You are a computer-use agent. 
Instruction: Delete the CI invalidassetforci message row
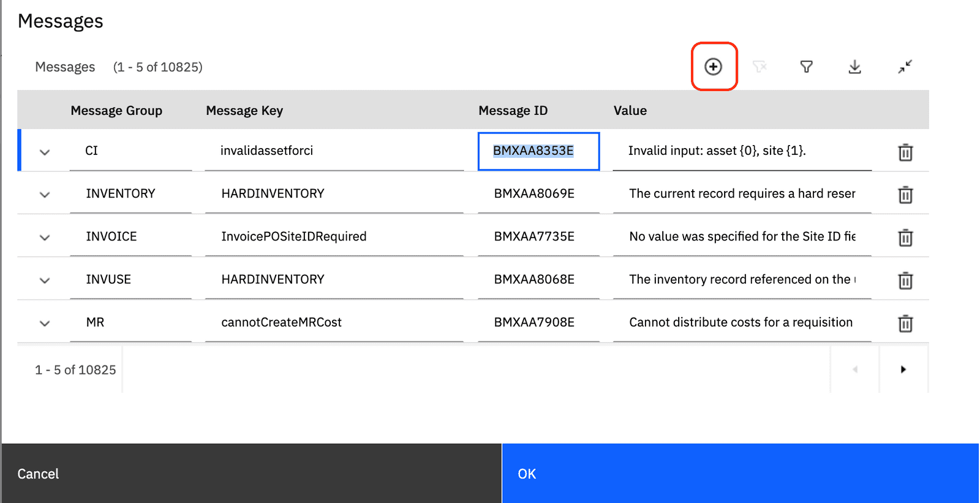[x=905, y=152]
